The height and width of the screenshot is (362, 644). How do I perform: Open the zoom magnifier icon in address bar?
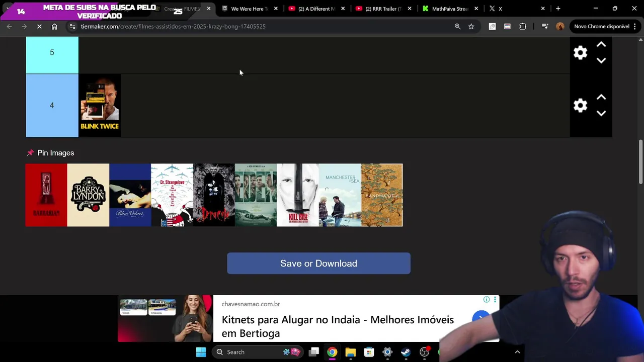point(457,27)
